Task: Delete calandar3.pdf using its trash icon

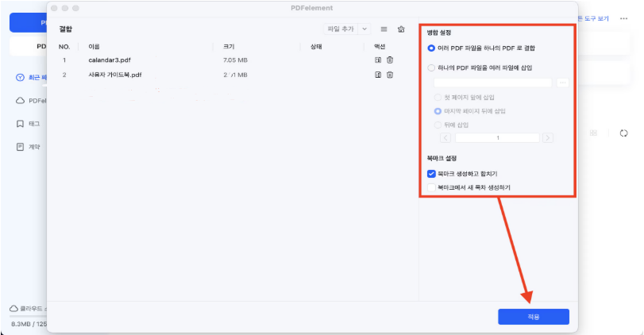Action: (x=390, y=60)
